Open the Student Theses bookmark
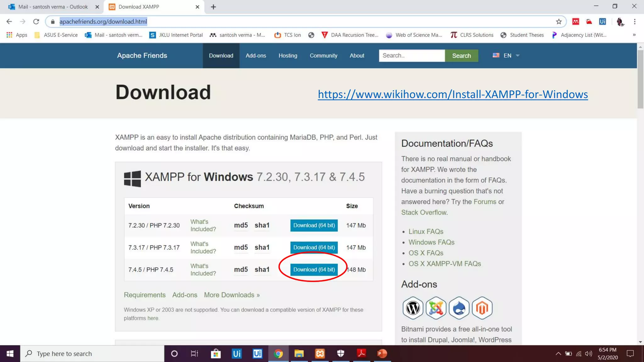This screenshot has width=644, height=362. pos(522,35)
